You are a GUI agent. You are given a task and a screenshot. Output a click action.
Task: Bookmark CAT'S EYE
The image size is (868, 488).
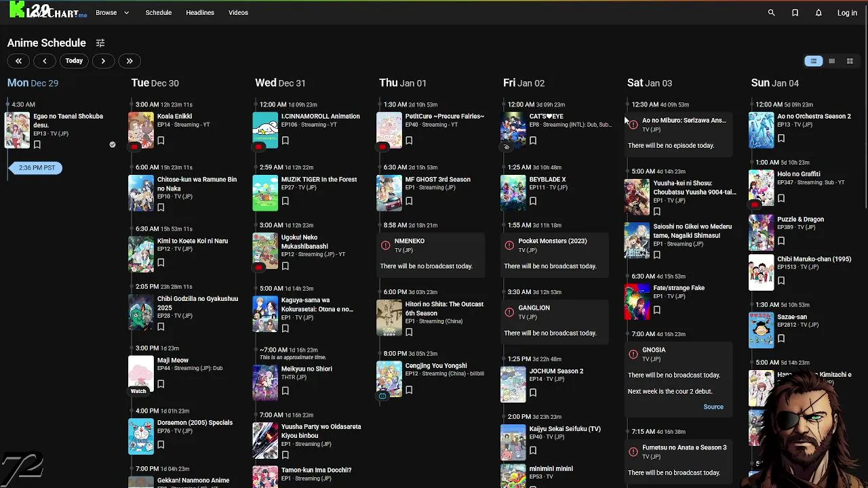(533, 140)
